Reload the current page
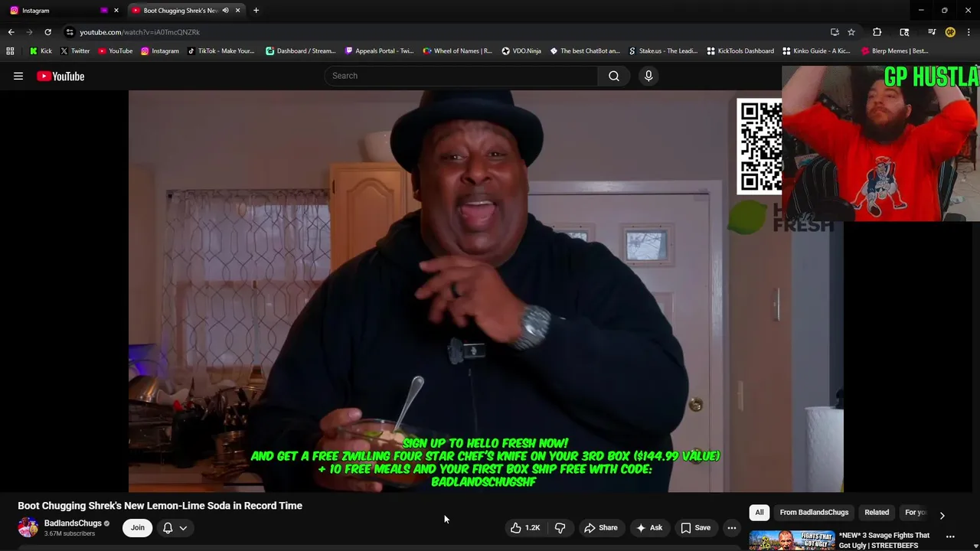The height and width of the screenshot is (551, 980). (x=47, y=32)
